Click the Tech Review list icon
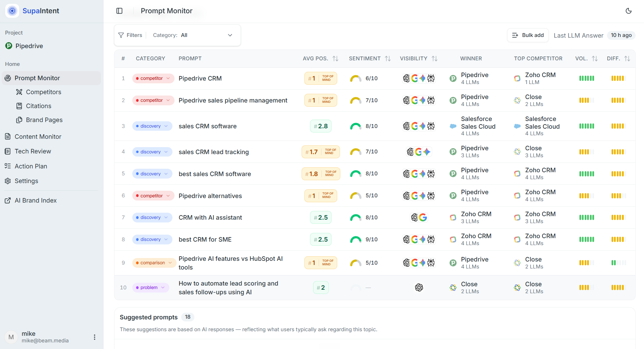Screen dimensions: 644x349 click(8, 151)
